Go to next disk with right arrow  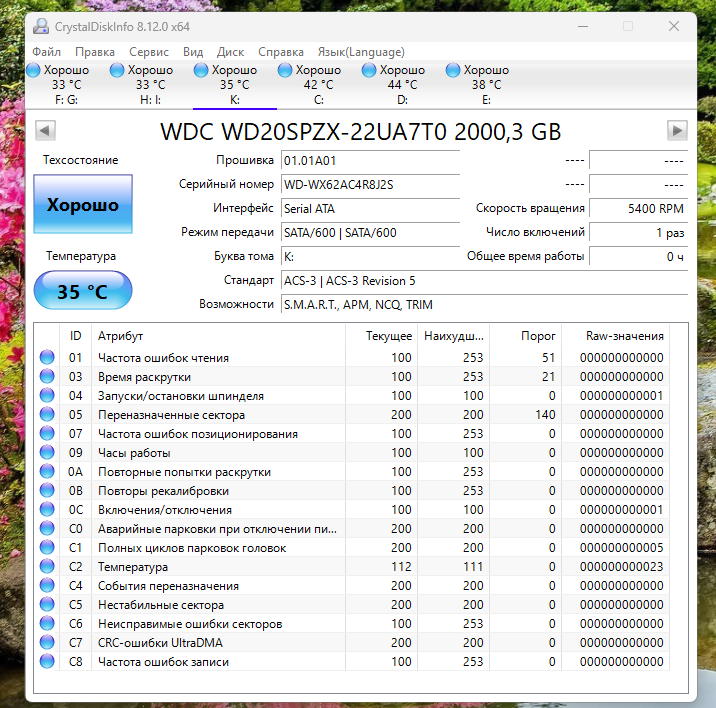pyautogui.click(x=677, y=131)
